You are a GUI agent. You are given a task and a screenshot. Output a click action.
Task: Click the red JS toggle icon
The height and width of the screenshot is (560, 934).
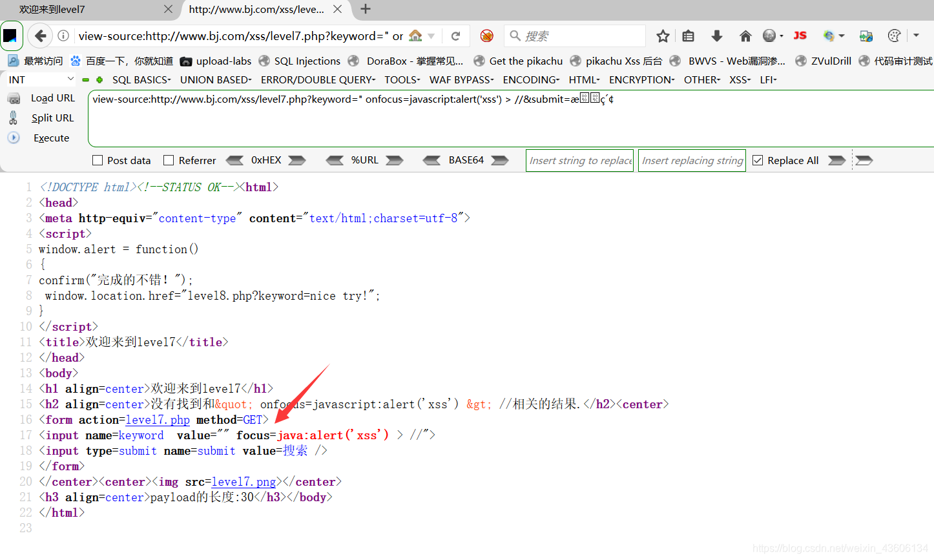point(800,36)
